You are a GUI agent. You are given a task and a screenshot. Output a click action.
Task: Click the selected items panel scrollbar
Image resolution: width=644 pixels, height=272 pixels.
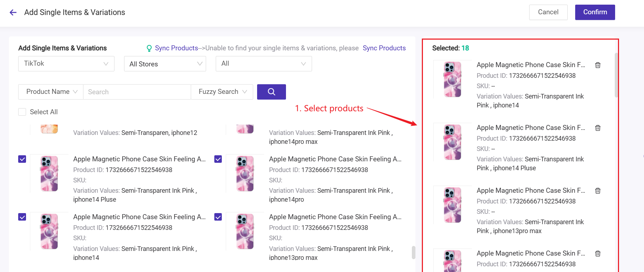click(616, 75)
